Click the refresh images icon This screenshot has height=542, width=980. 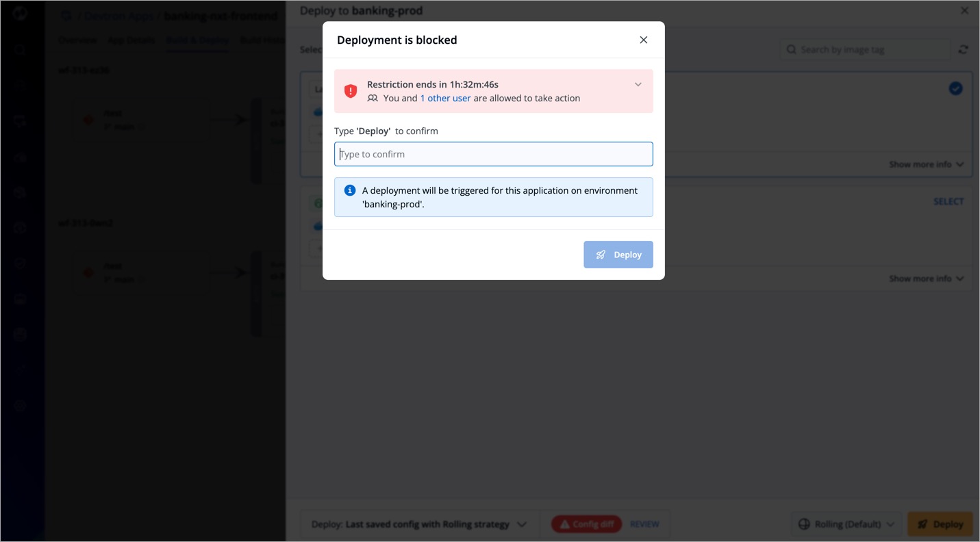click(964, 49)
